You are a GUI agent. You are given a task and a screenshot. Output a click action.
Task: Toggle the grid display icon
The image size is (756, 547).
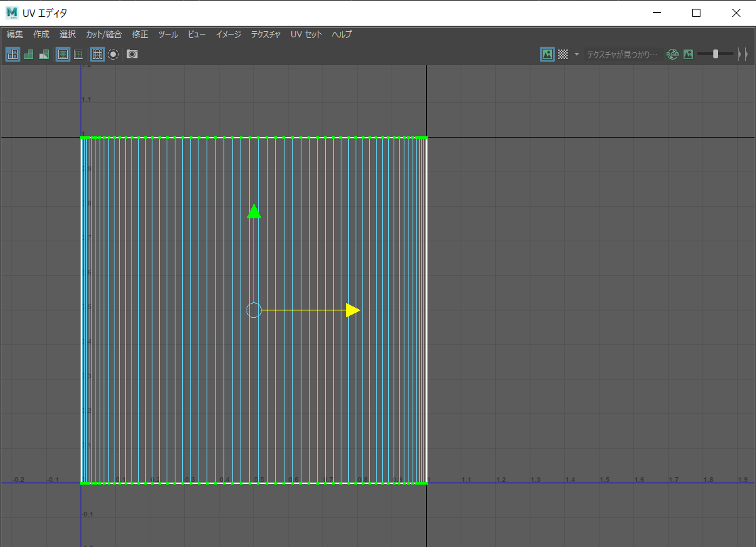coord(98,54)
